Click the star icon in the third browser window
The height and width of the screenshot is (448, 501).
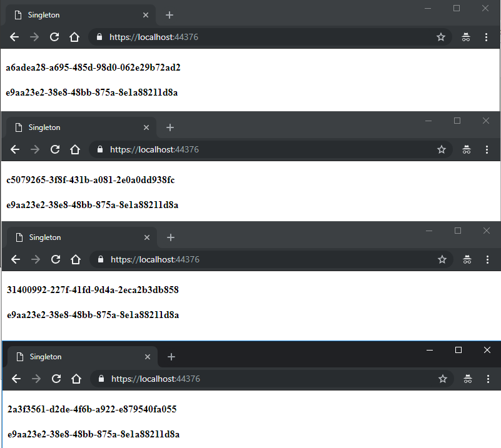point(442,259)
